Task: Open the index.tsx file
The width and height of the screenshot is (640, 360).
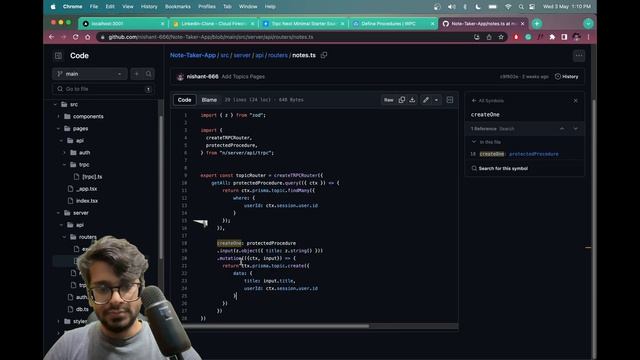Action: coord(87,201)
